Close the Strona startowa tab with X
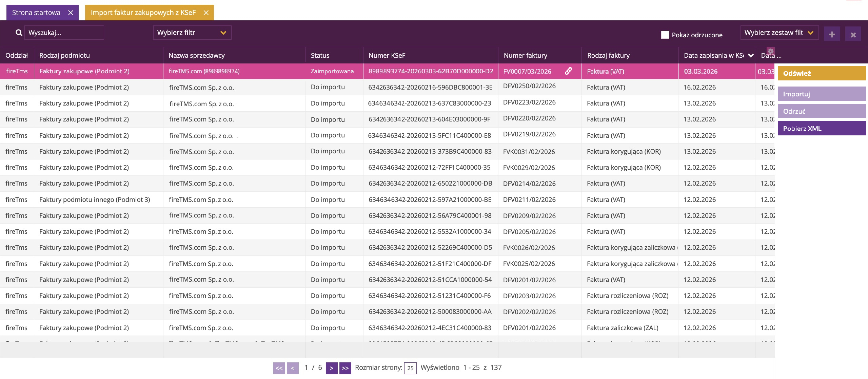The width and height of the screenshot is (868, 379). pos(71,13)
